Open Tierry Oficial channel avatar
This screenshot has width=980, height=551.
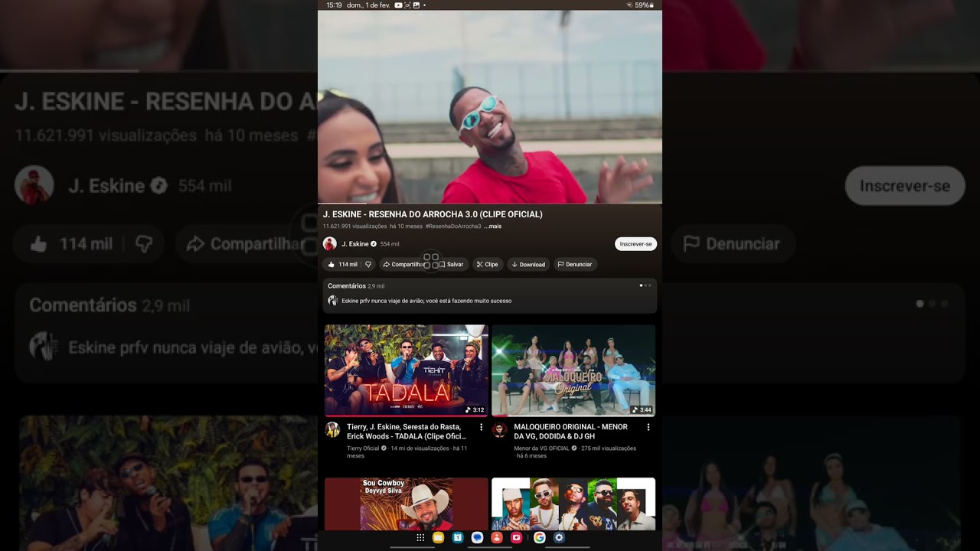tap(332, 429)
